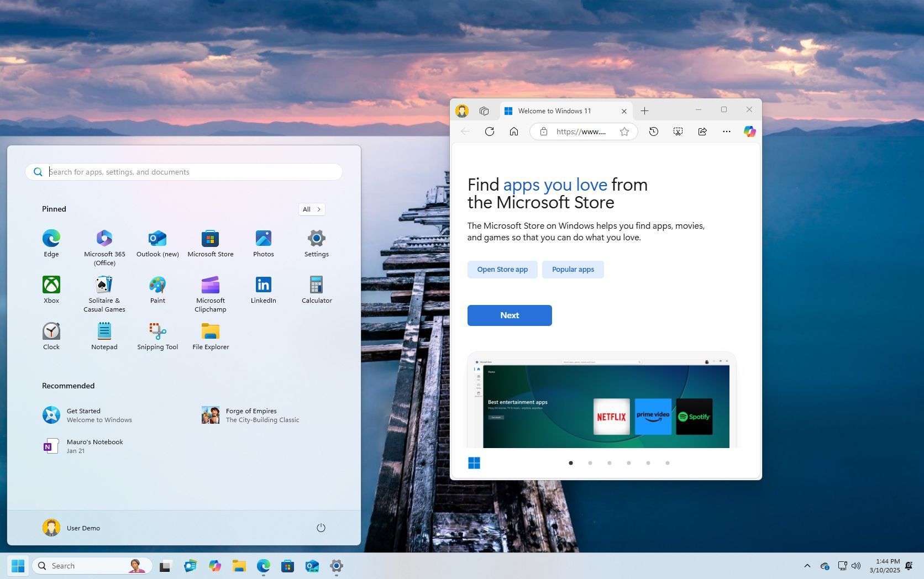Image resolution: width=924 pixels, height=579 pixels.
Task: Expand the All apps list
Action: coord(311,209)
